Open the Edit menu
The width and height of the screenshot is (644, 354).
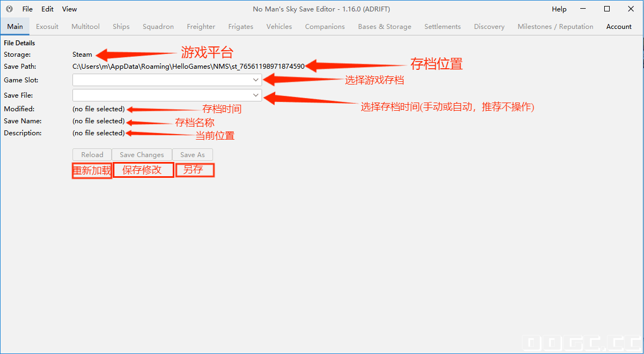tap(47, 9)
